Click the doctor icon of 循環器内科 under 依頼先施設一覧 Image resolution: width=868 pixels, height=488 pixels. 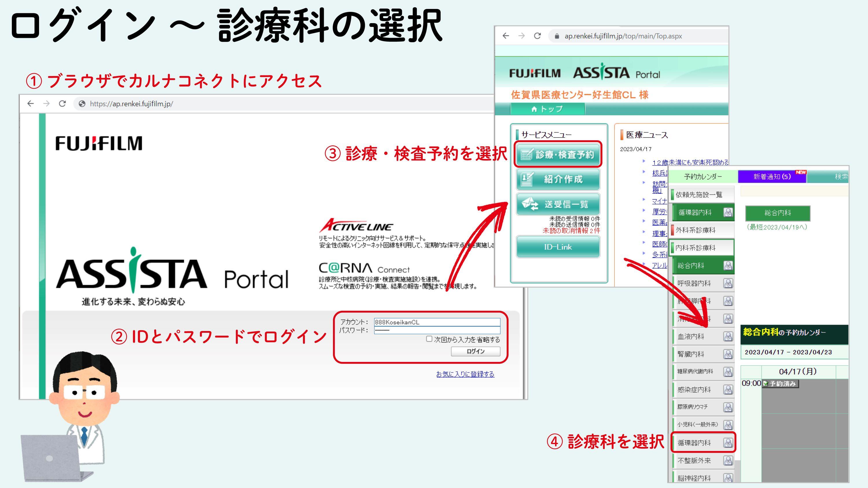(x=728, y=212)
